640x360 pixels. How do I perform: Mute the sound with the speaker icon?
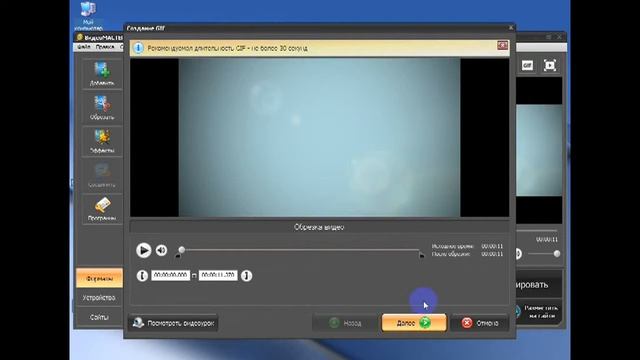click(x=162, y=250)
